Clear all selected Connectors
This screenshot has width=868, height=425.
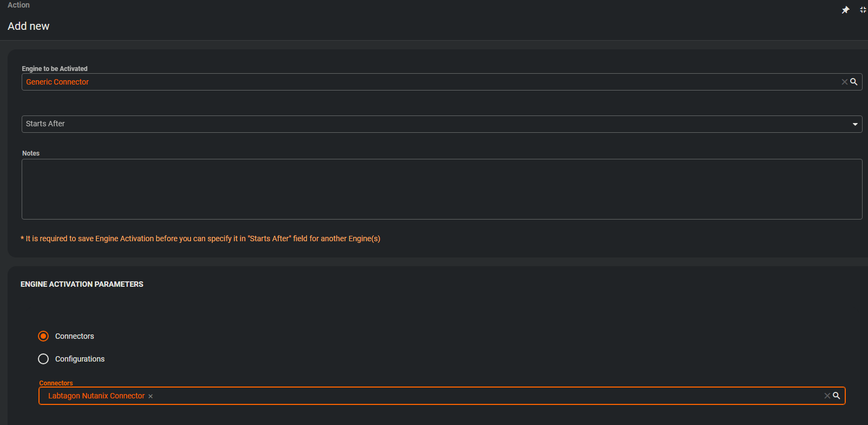[x=827, y=396]
